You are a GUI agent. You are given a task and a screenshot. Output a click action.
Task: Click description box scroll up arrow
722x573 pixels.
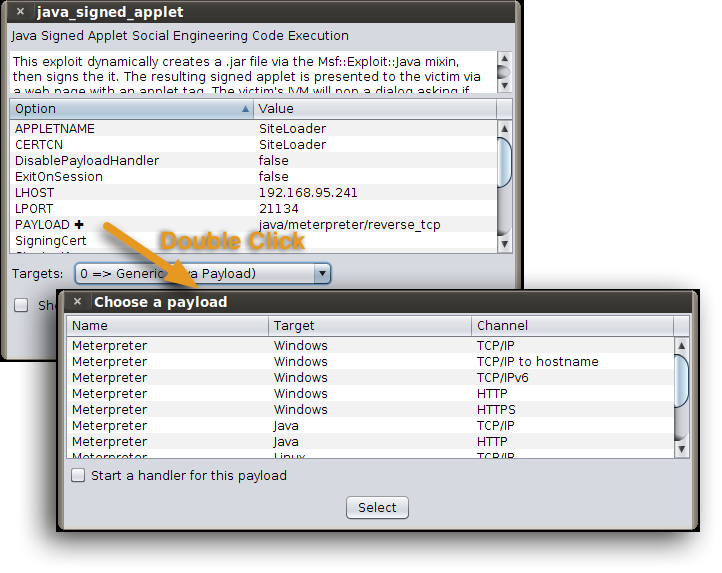(x=504, y=58)
